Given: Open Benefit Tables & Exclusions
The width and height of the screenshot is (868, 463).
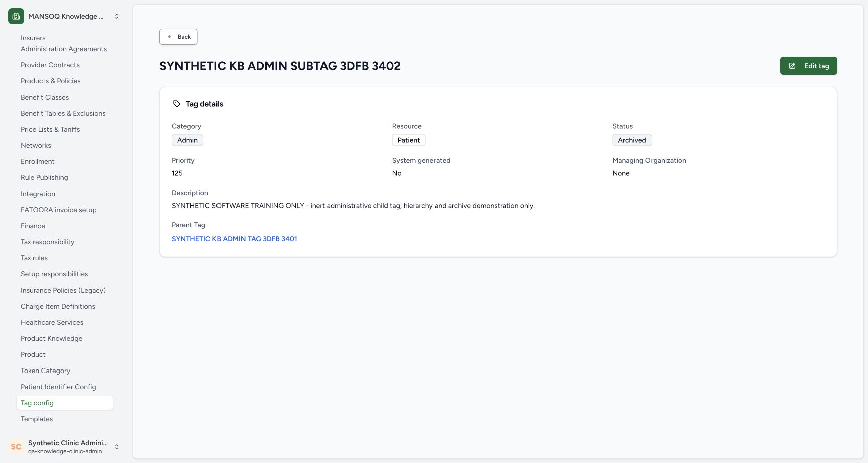Looking at the screenshot, I should point(63,113).
